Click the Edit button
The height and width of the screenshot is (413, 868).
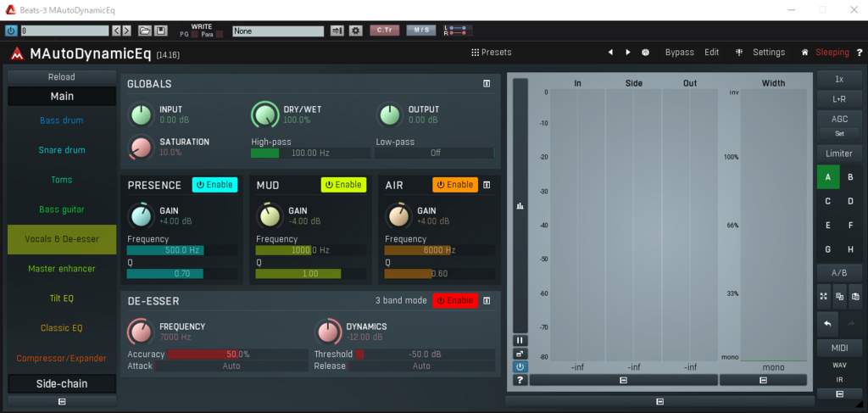[x=712, y=52]
